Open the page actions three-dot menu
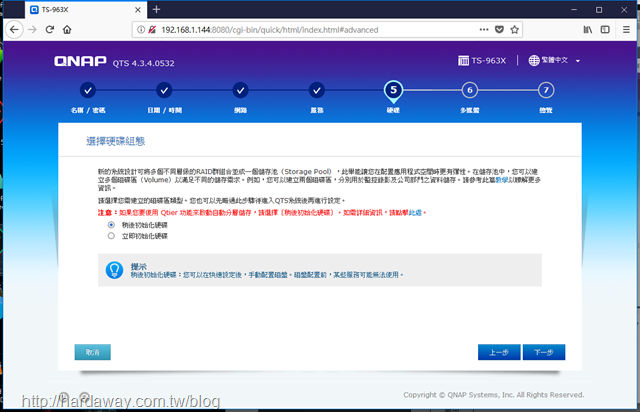The image size is (640, 412). (x=484, y=29)
